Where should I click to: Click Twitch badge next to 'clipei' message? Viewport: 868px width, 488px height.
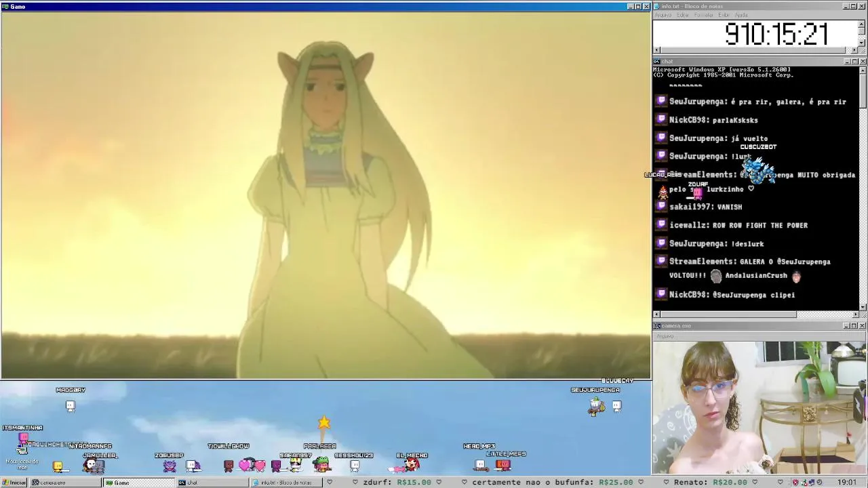[x=661, y=294]
